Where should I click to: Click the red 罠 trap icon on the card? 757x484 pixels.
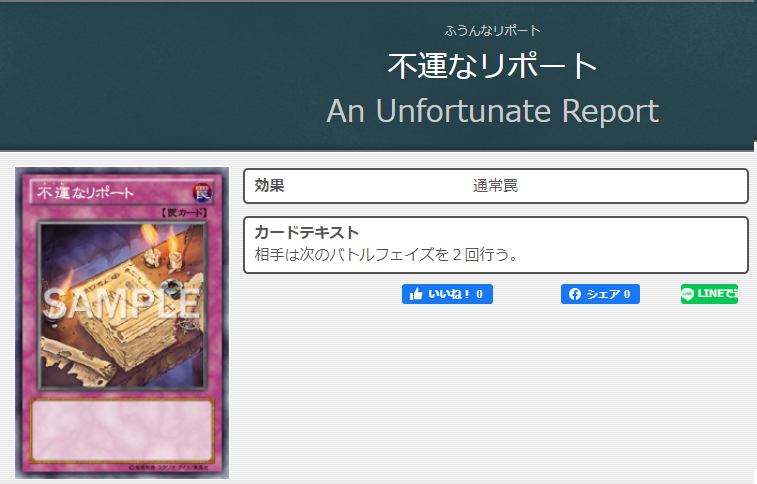point(202,193)
